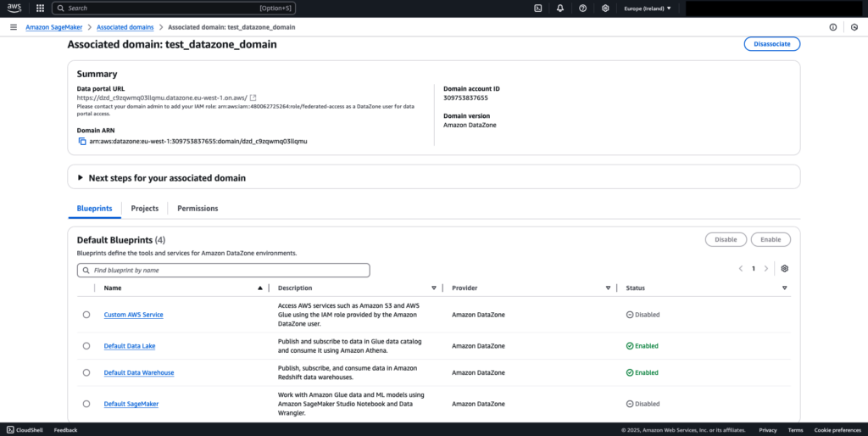Click Enabled status of Default Data Warehouse
Image resolution: width=868 pixels, height=436 pixels.
pos(643,373)
